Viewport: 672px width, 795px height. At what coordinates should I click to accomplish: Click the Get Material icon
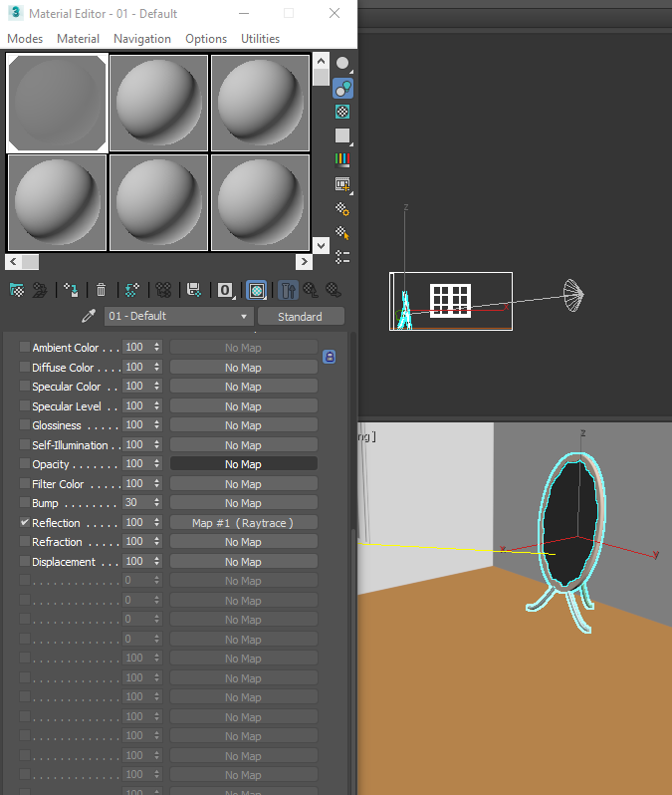click(x=17, y=290)
